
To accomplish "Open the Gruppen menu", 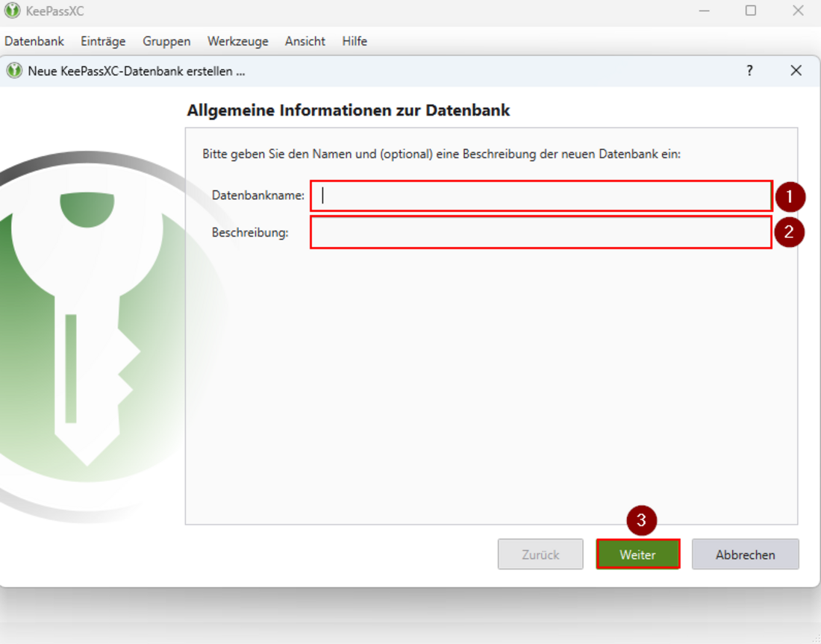I will pyautogui.click(x=166, y=41).
